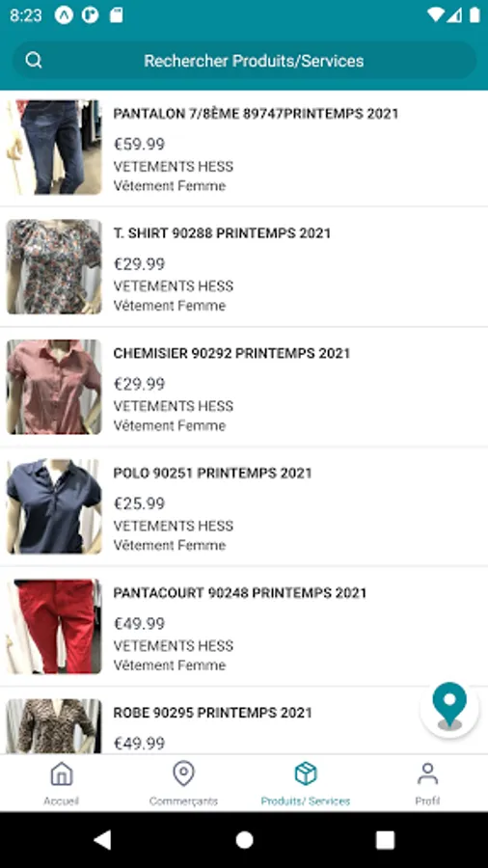Screen dimensions: 488x868
Task: Open CHEMISIER 90292 PRINTEMPS 2021 item
Action: [244, 387]
